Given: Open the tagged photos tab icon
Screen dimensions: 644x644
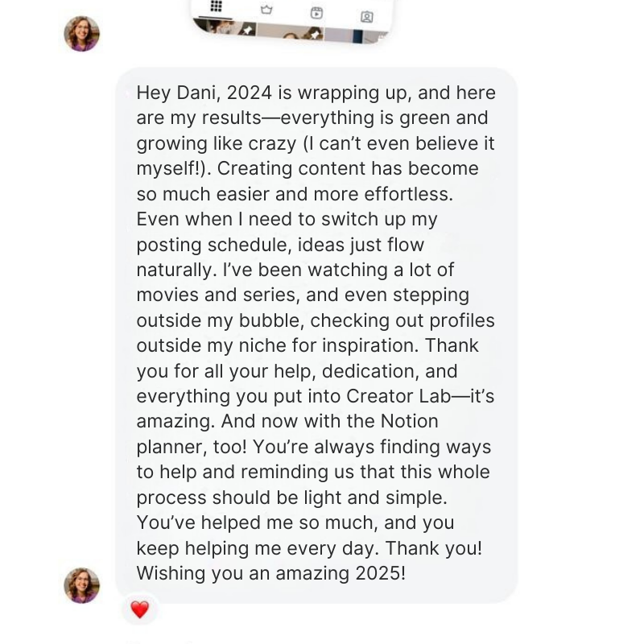Looking at the screenshot, I should tap(366, 15).
